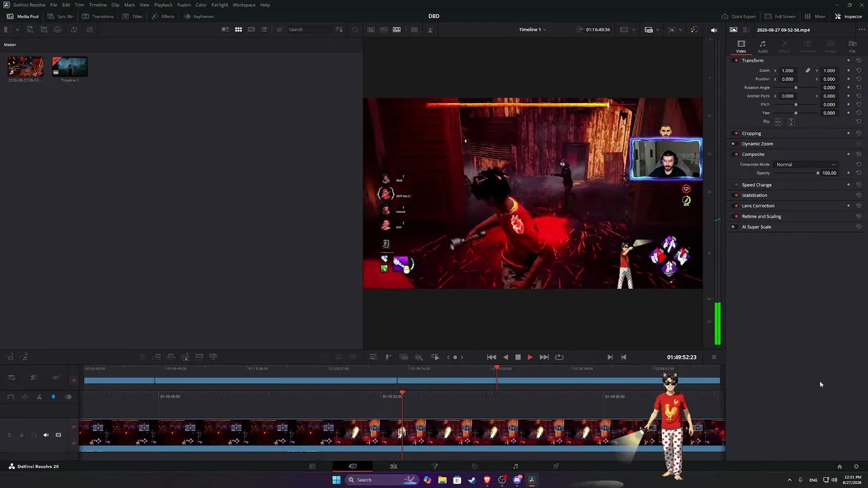The image size is (868, 488).
Task: Switch to the Sync Bin panel
Action: point(60,16)
